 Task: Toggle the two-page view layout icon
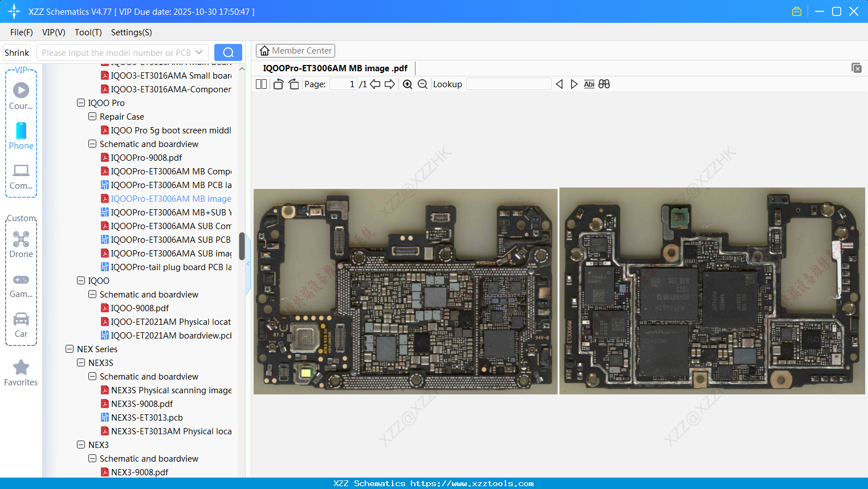262,84
